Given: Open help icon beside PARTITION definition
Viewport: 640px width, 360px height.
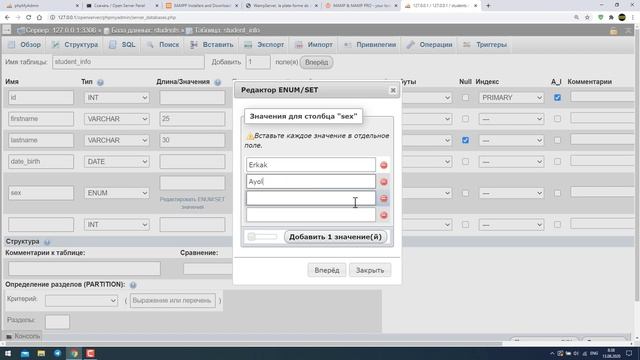Looking at the screenshot, I should pos(133,284).
